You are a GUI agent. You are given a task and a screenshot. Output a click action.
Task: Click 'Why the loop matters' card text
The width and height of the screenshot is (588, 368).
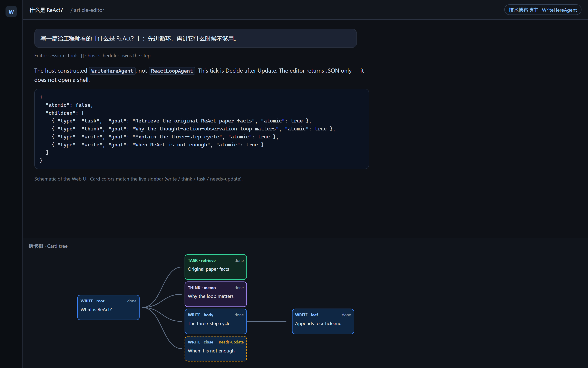click(210, 296)
